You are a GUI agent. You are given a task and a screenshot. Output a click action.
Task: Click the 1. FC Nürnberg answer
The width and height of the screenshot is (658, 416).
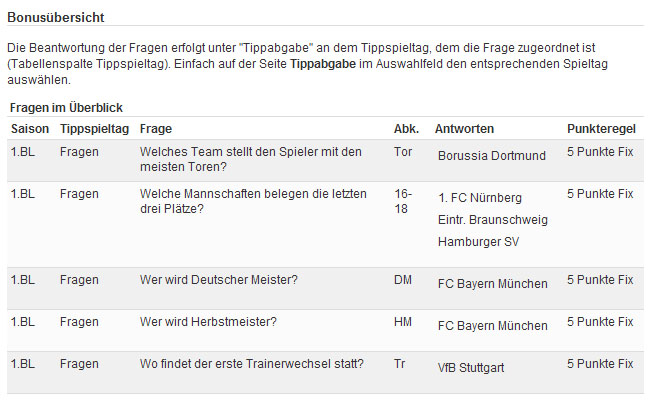[480, 198]
